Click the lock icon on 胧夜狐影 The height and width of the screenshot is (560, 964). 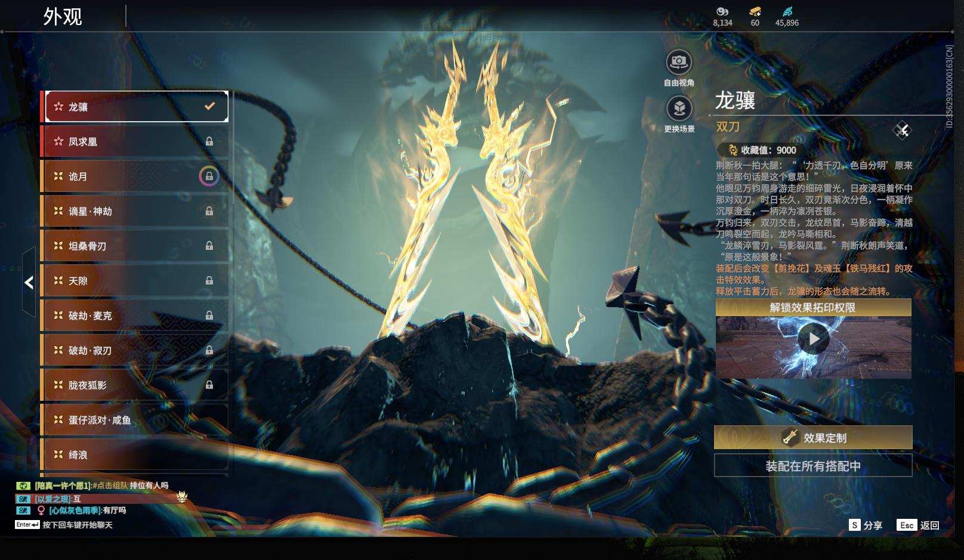pos(209,385)
